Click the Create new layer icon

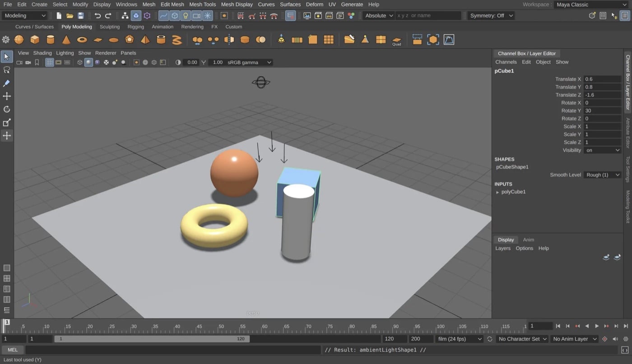tap(606, 257)
